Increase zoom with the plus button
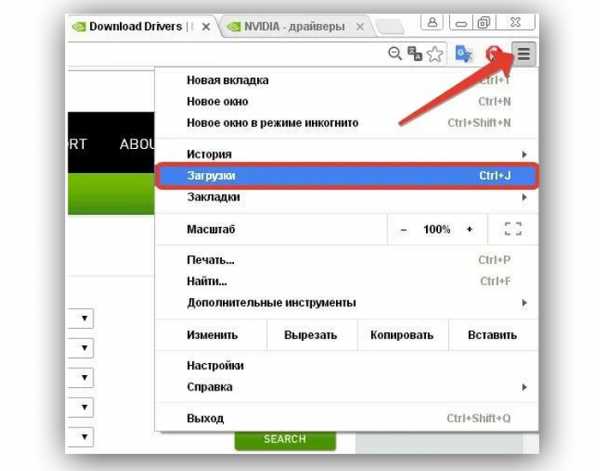 (469, 229)
